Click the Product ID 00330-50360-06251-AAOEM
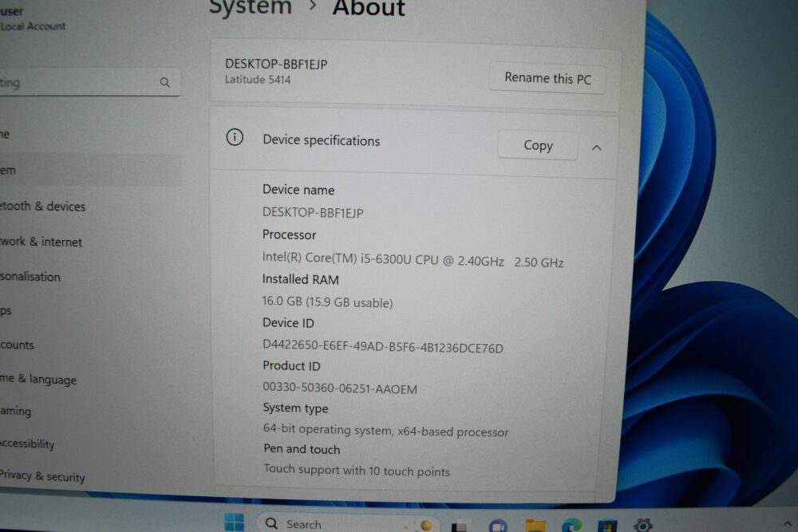This screenshot has width=798, height=532. (x=340, y=388)
